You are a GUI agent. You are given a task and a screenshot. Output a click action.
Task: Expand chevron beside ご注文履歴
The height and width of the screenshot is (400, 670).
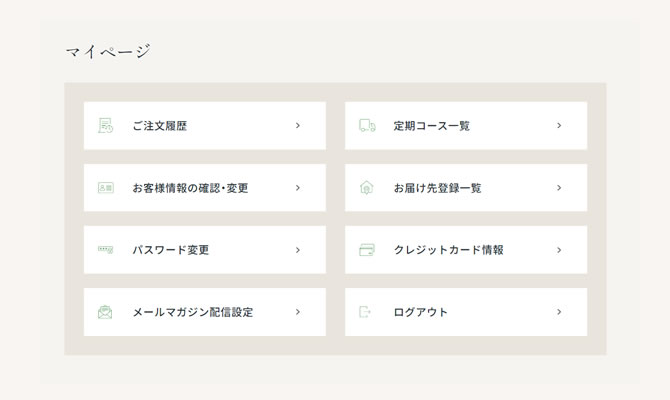298,126
